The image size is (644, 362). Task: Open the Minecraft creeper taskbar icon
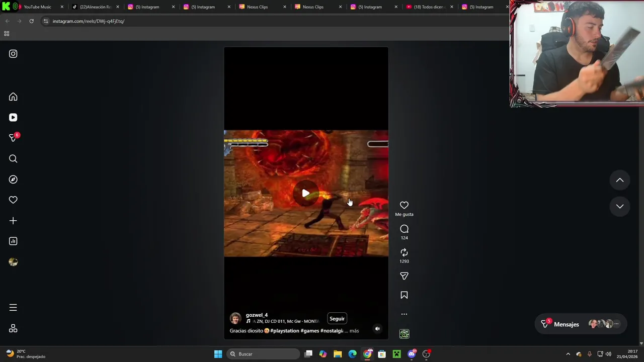pyautogui.click(x=396, y=354)
